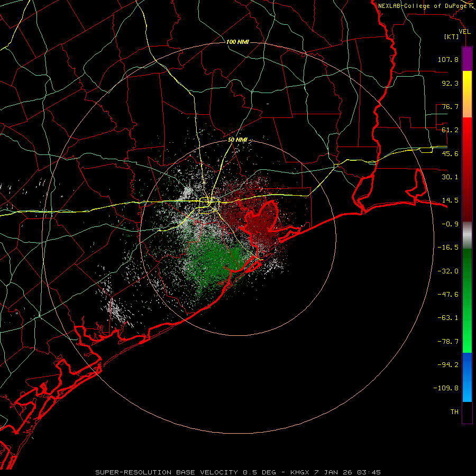Click the purple segment of the color bar
Screen dimensions: 476x476
(x=467, y=59)
